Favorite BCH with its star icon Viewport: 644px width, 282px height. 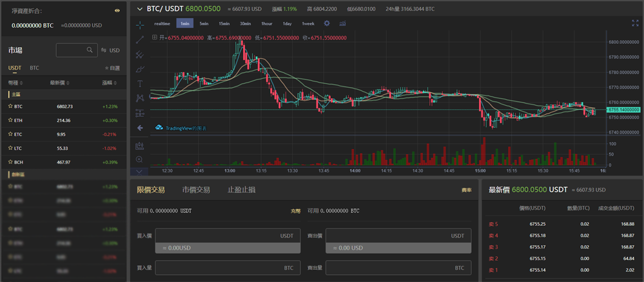tap(11, 162)
